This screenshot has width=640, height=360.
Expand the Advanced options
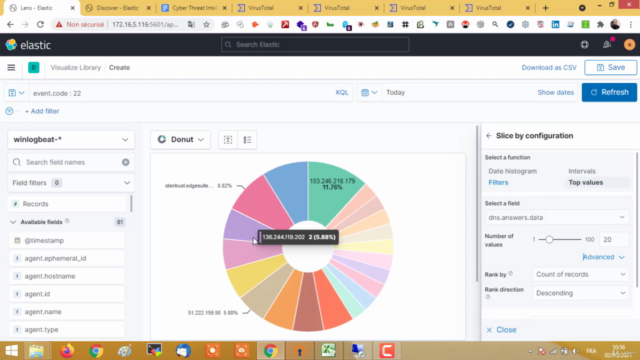click(x=603, y=257)
